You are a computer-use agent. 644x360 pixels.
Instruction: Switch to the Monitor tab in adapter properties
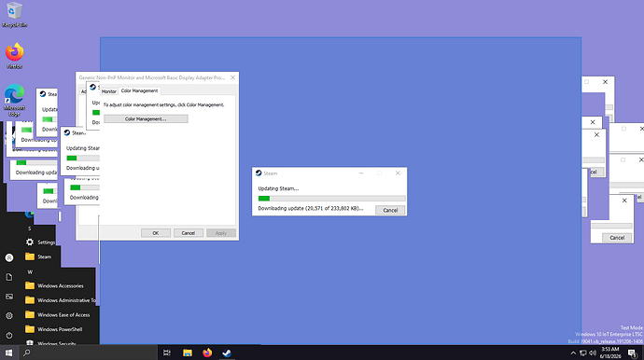[x=109, y=91]
